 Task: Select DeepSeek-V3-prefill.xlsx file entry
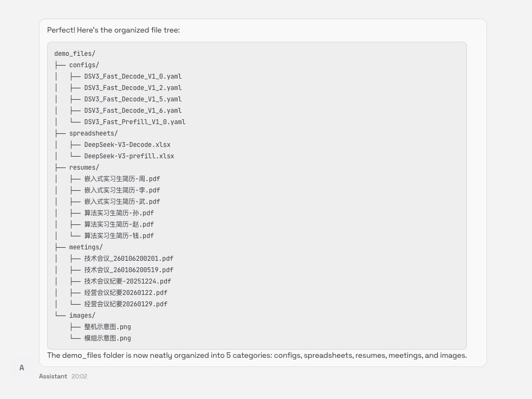(129, 156)
